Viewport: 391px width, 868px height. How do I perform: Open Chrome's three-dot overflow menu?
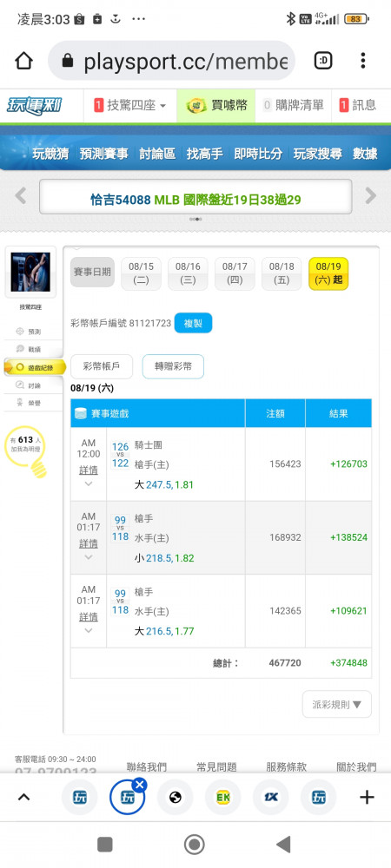[x=362, y=61]
